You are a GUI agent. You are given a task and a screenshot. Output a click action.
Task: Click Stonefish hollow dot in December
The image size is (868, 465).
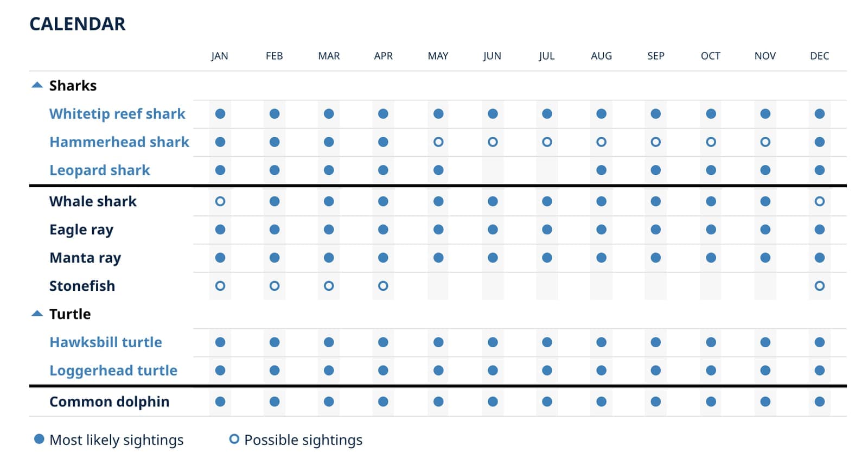pyautogui.click(x=819, y=286)
